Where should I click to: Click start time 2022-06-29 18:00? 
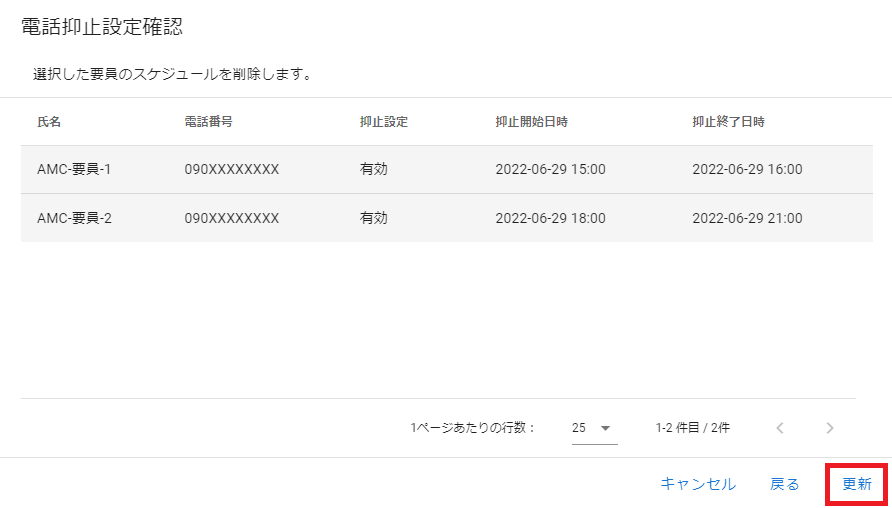click(551, 218)
